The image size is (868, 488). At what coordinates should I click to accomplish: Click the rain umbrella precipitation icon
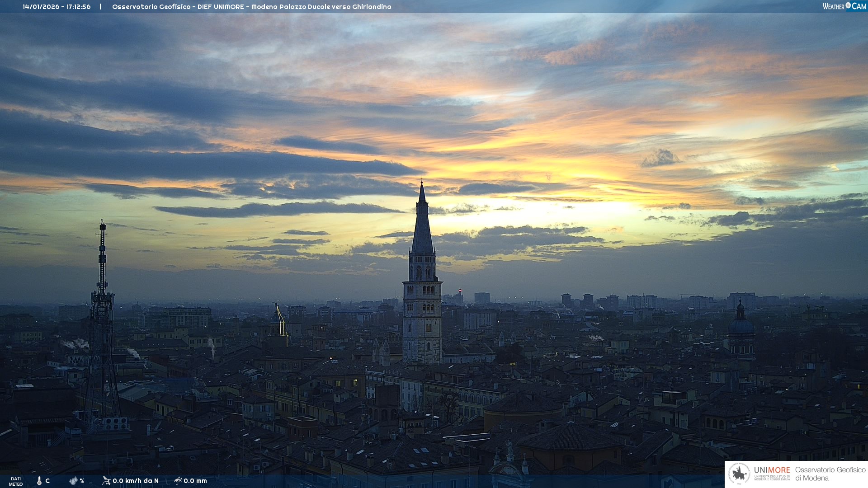pyautogui.click(x=178, y=481)
